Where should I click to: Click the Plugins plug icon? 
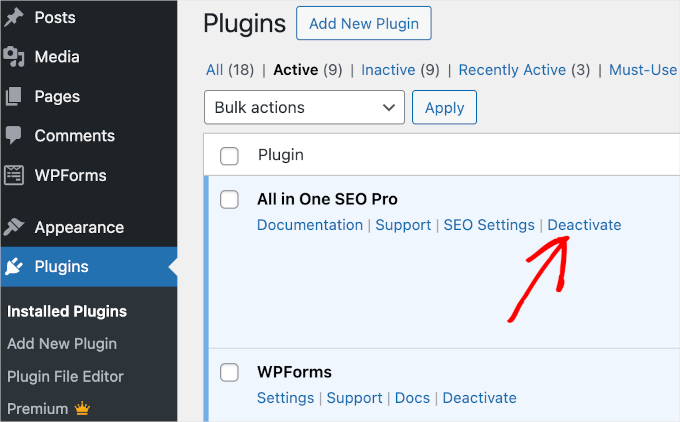[14, 266]
